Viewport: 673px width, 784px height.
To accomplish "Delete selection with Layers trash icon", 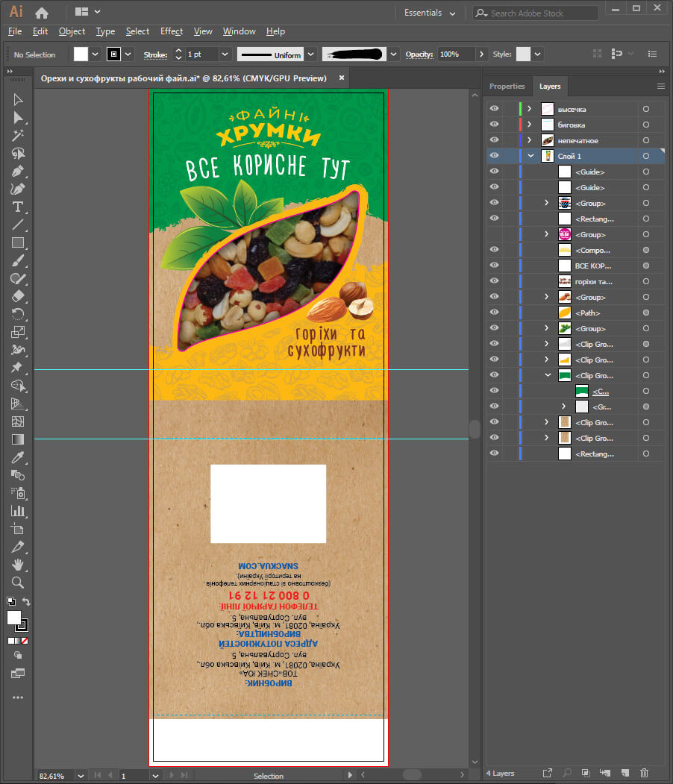I will click(x=645, y=773).
